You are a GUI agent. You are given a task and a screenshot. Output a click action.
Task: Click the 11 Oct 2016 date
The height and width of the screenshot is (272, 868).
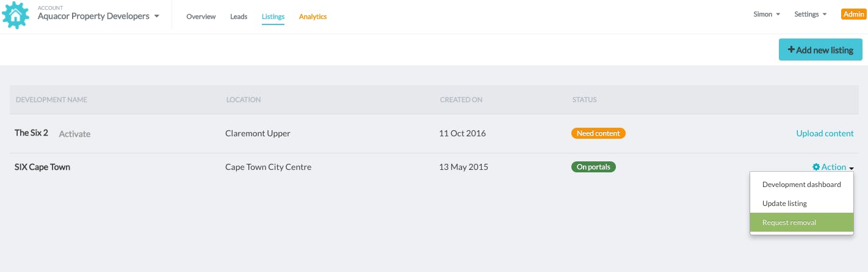pos(462,133)
